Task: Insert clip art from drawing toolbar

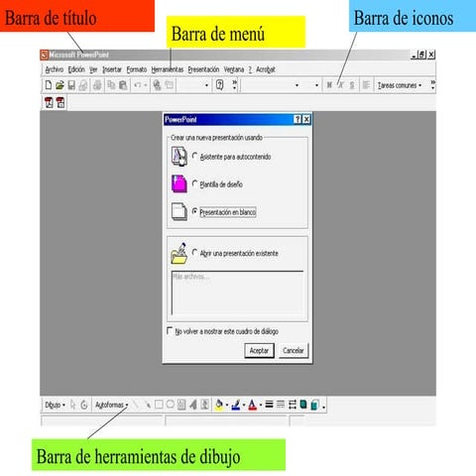Action: point(204,405)
